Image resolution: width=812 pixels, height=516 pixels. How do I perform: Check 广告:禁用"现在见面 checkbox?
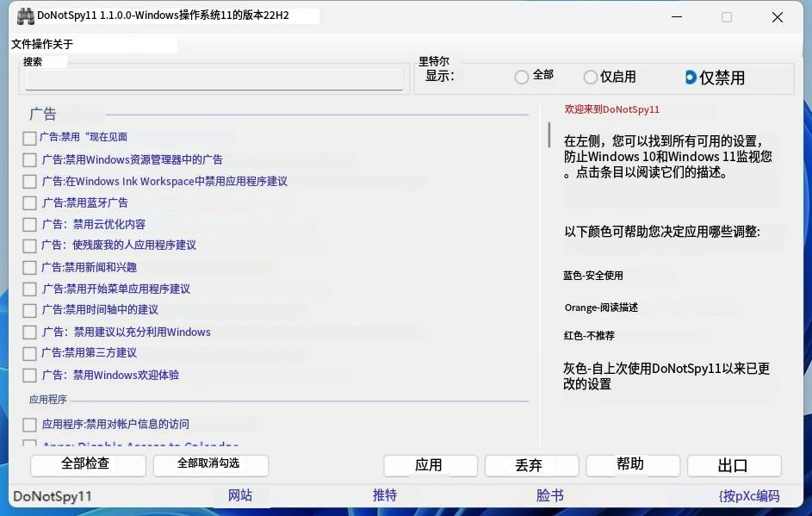pyautogui.click(x=29, y=139)
